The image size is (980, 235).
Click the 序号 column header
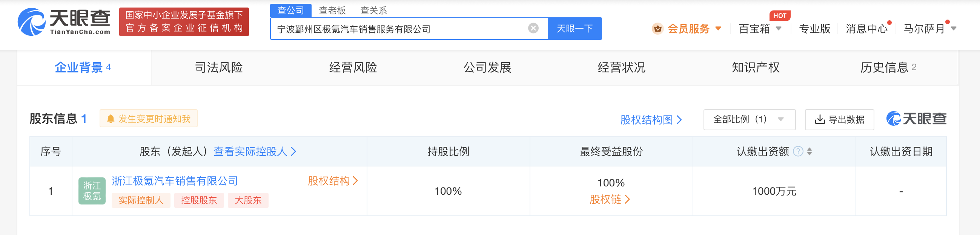click(51, 152)
